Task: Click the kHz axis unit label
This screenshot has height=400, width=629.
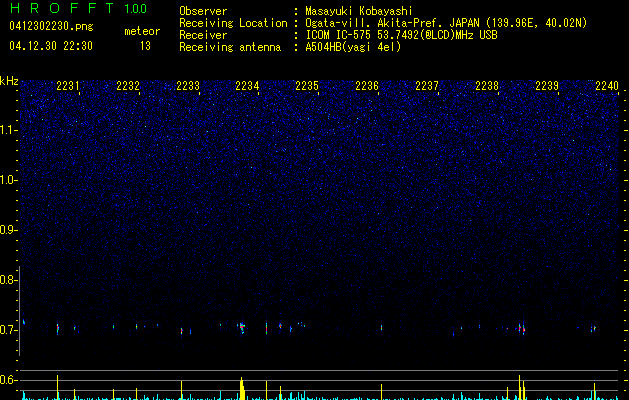Action: tap(9, 81)
